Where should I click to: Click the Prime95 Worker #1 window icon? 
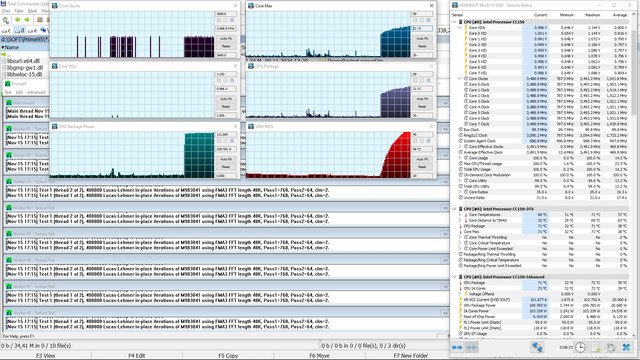[9, 129]
